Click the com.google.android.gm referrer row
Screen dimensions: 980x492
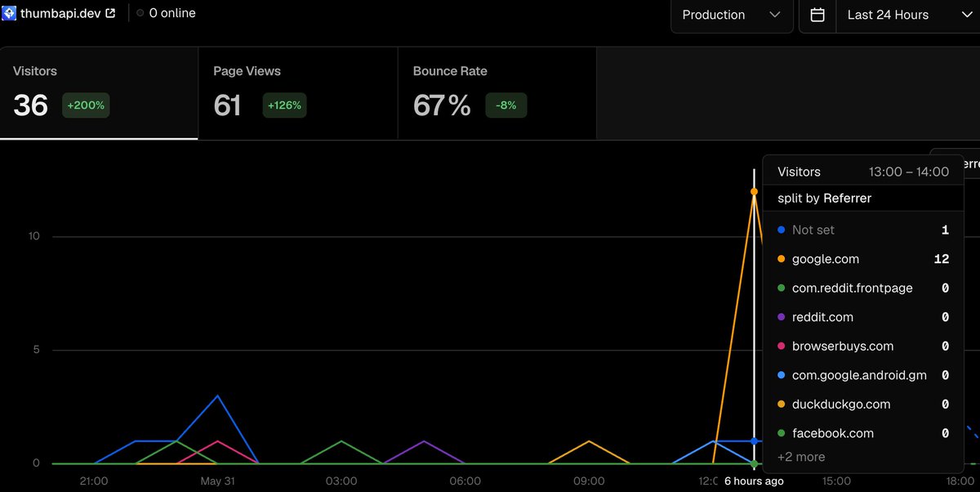tap(863, 375)
